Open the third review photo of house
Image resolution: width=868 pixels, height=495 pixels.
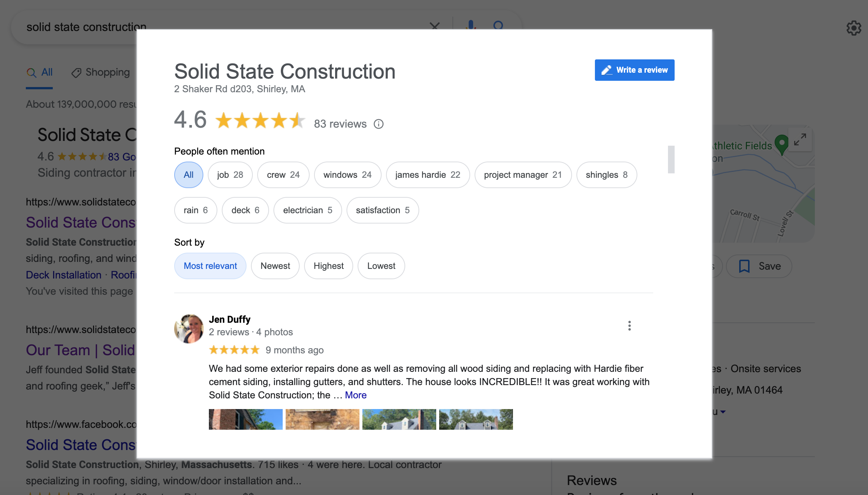[399, 419]
